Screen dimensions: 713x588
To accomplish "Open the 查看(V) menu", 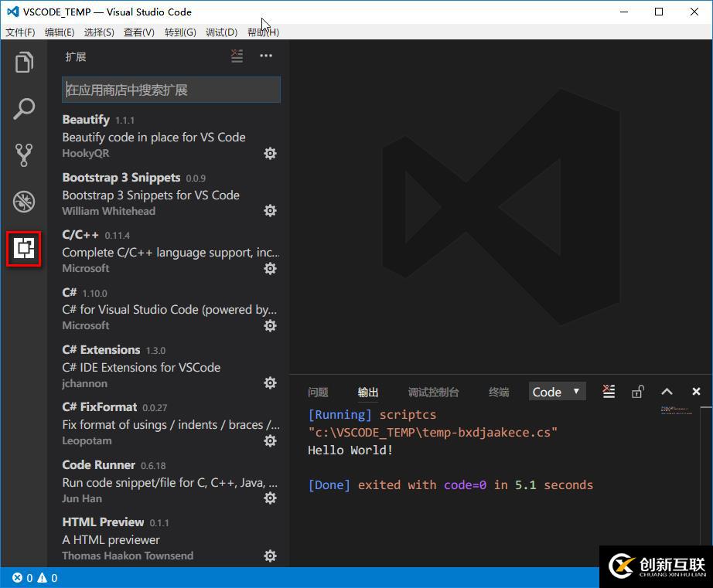I will [x=139, y=32].
